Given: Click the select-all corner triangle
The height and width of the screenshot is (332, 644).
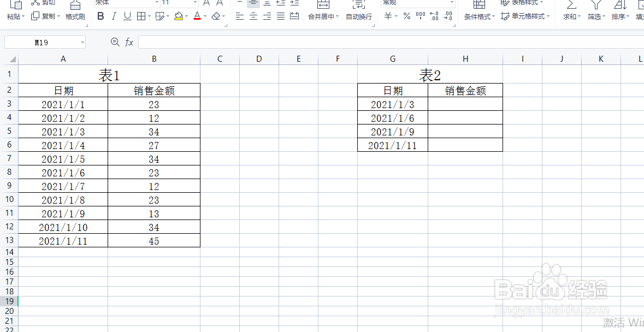Looking at the screenshot, I should pyautogui.click(x=13, y=59).
